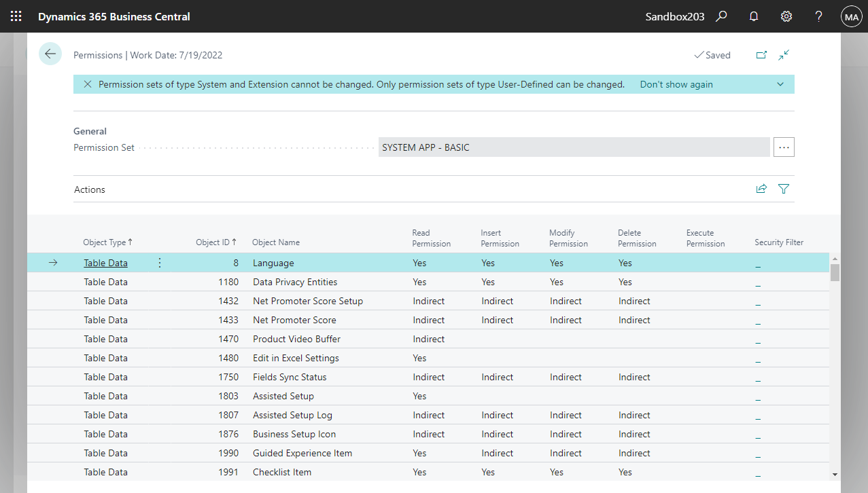Viewport: 868px width, 493px height.
Task: Navigate back with the circular back arrow
Action: [x=50, y=53]
